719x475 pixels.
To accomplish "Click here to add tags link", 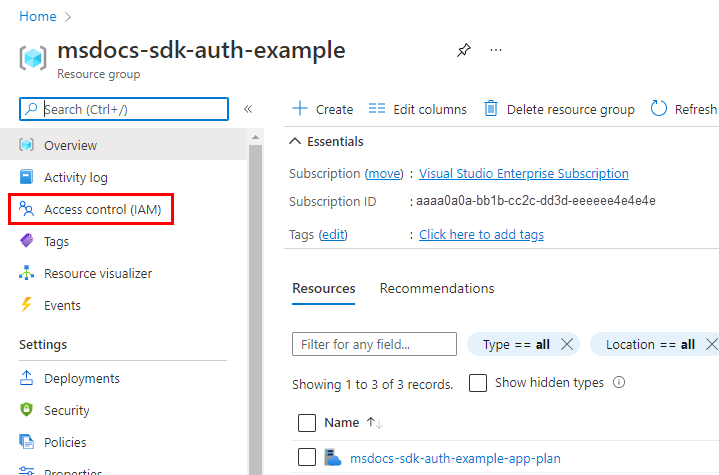I will 481,235.
